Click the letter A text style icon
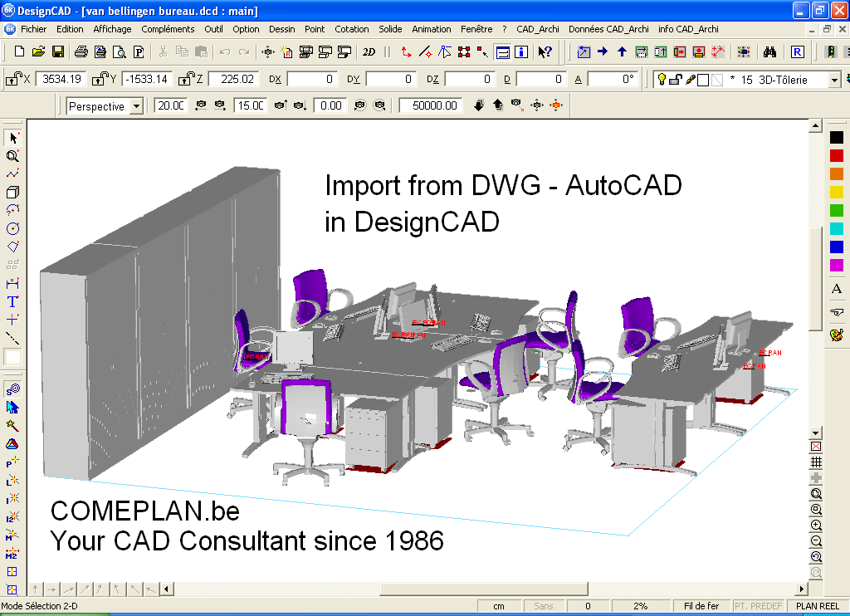Screen dimensions: 850x616 837,289
